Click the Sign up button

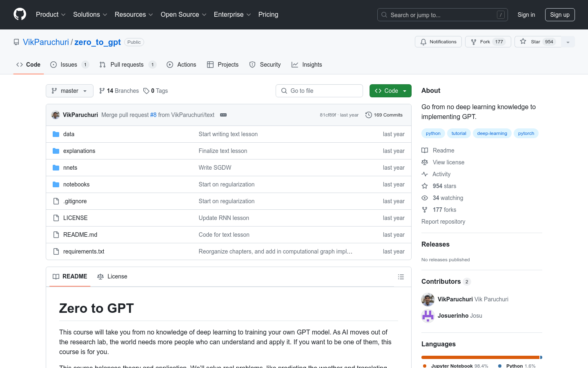(x=560, y=15)
